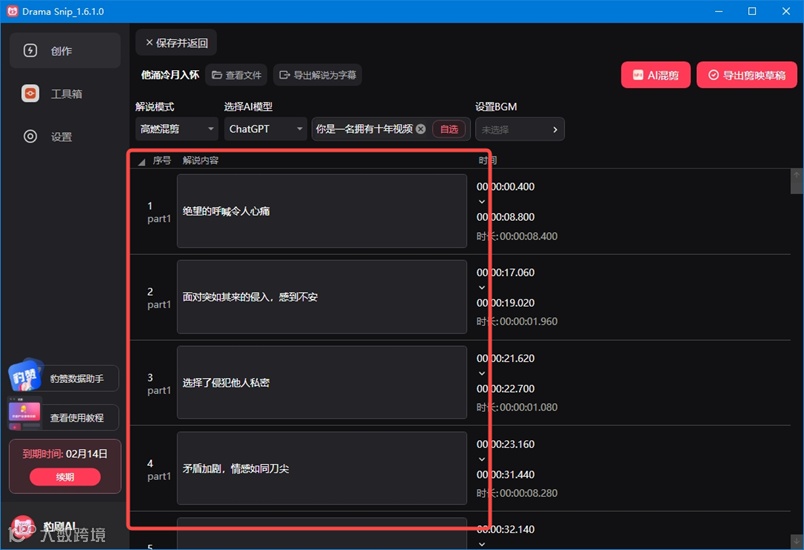Select end time 00:00:31.440
Screen dimensions: 804x550
pyautogui.click(x=506, y=475)
